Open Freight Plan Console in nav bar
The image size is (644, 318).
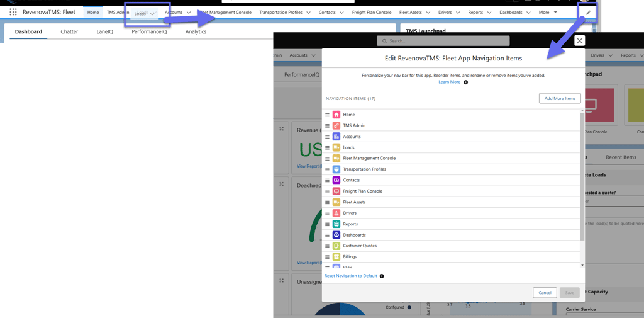click(x=371, y=13)
